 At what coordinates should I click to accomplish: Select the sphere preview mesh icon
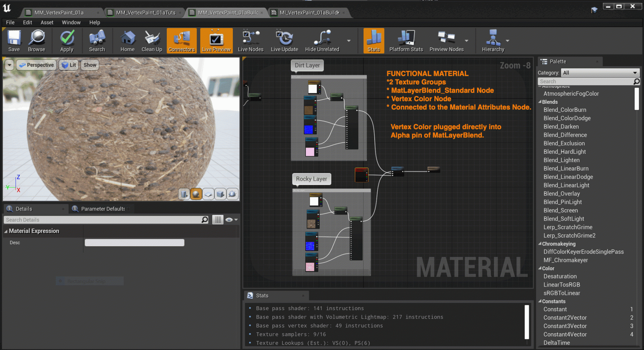click(x=196, y=194)
